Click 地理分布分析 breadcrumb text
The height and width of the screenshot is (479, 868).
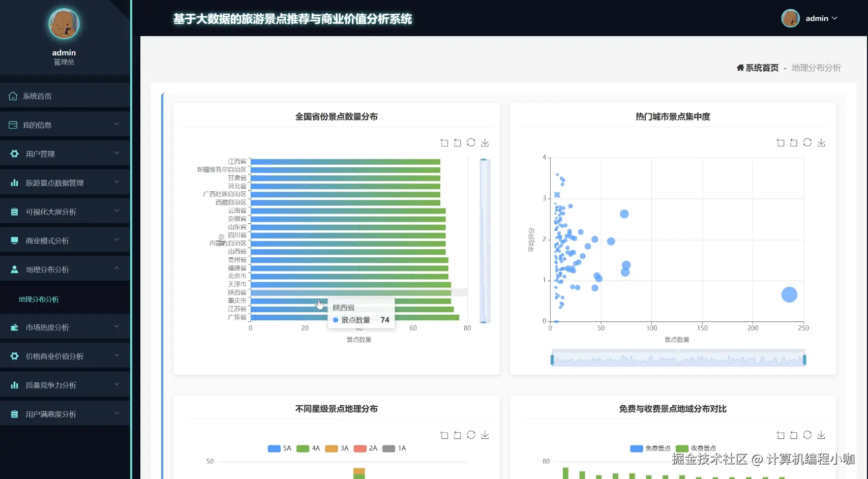point(816,68)
